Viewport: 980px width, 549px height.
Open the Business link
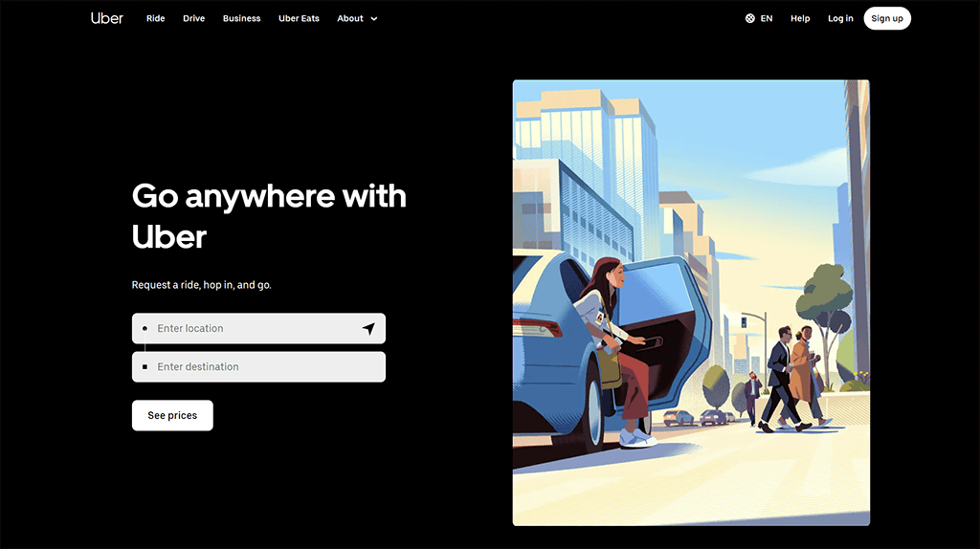coord(241,19)
